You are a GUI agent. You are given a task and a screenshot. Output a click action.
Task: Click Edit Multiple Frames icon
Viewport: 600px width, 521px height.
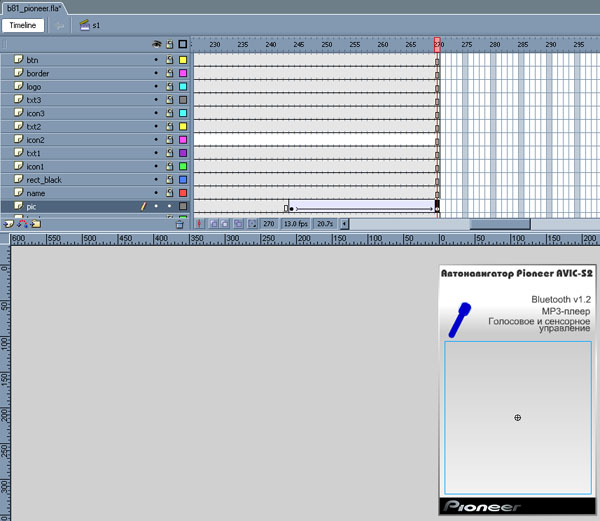[238, 224]
